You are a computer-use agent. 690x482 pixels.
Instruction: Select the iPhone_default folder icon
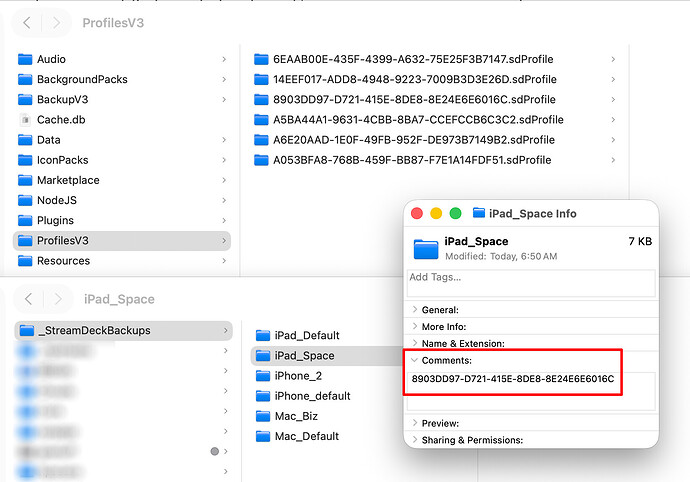[263, 396]
